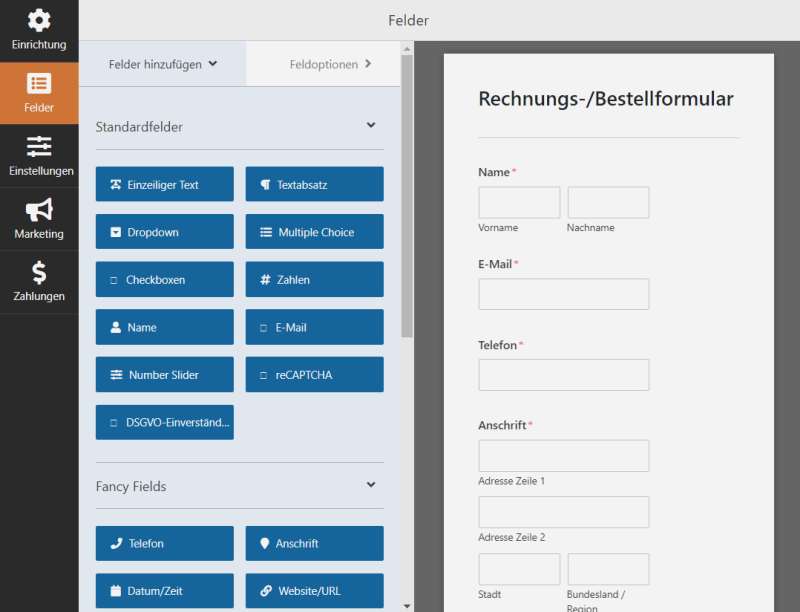Click the Nachname input box

point(608,202)
